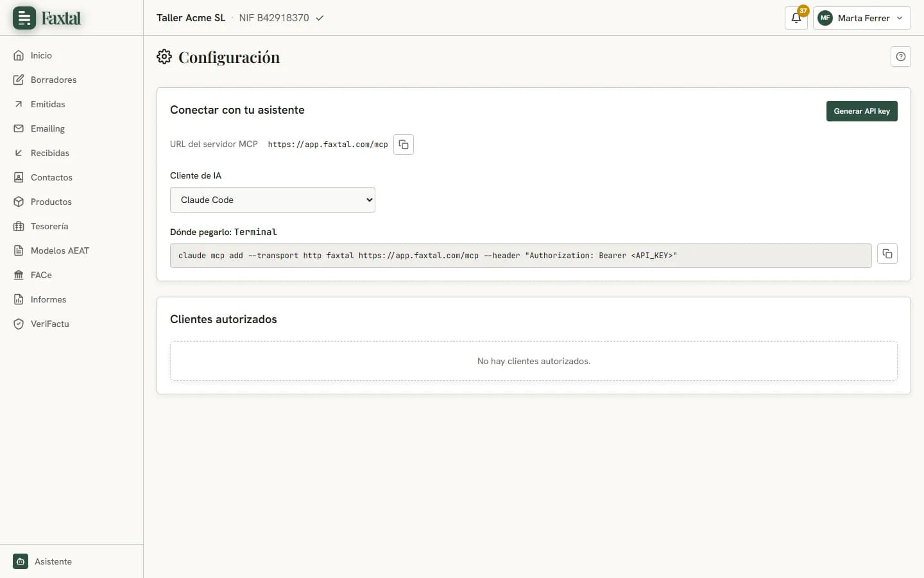Click the claude mcp add command text
The image size is (924, 578).
[x=427, y=256]
